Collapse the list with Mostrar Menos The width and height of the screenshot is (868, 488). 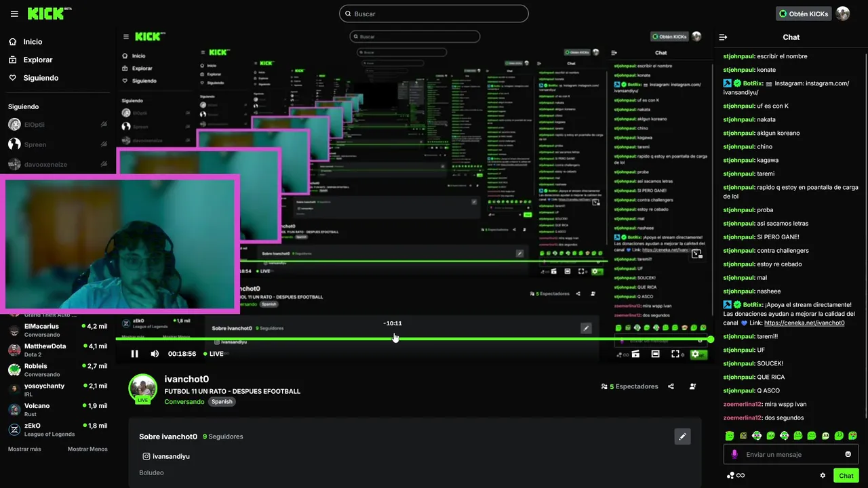(x=87, y=449)
